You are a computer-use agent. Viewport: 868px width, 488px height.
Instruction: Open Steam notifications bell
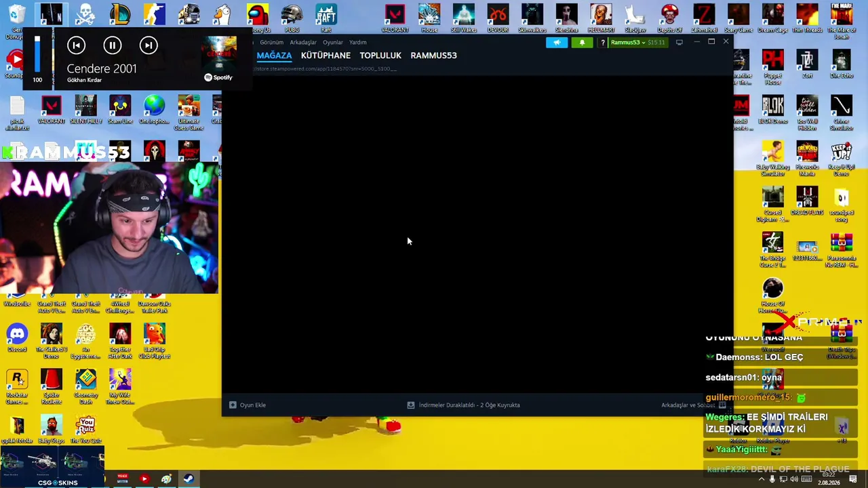[x=582, y=43]
